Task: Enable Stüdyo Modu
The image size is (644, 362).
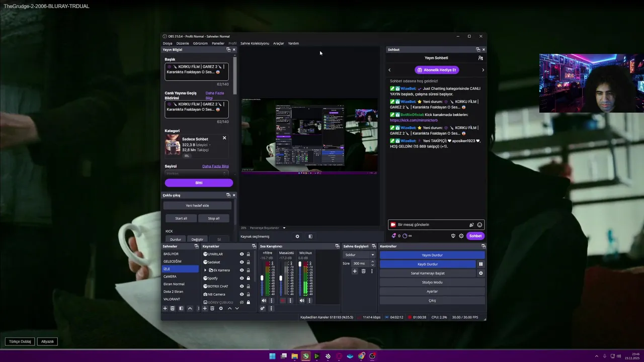Action: [x=432, y=282]
